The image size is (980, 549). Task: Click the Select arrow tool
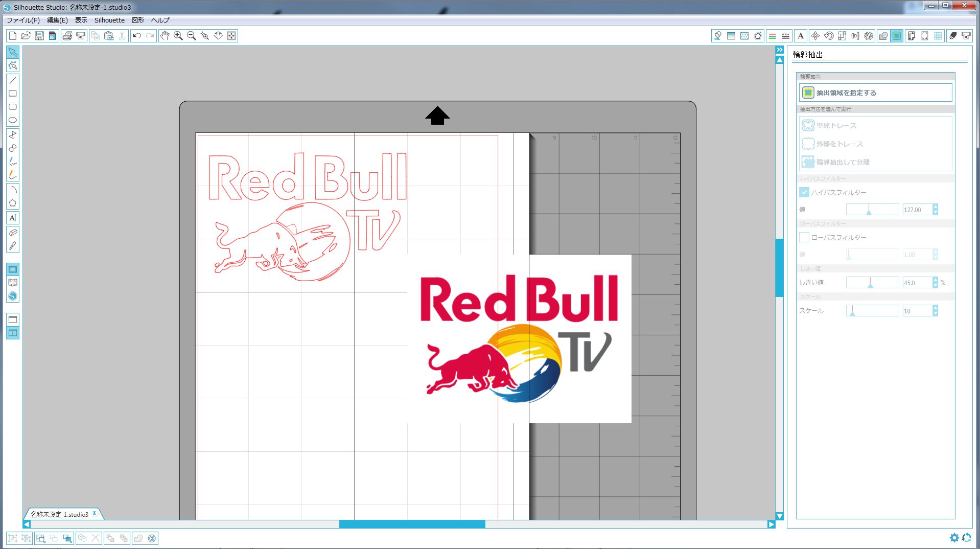[x=13, y=52]
